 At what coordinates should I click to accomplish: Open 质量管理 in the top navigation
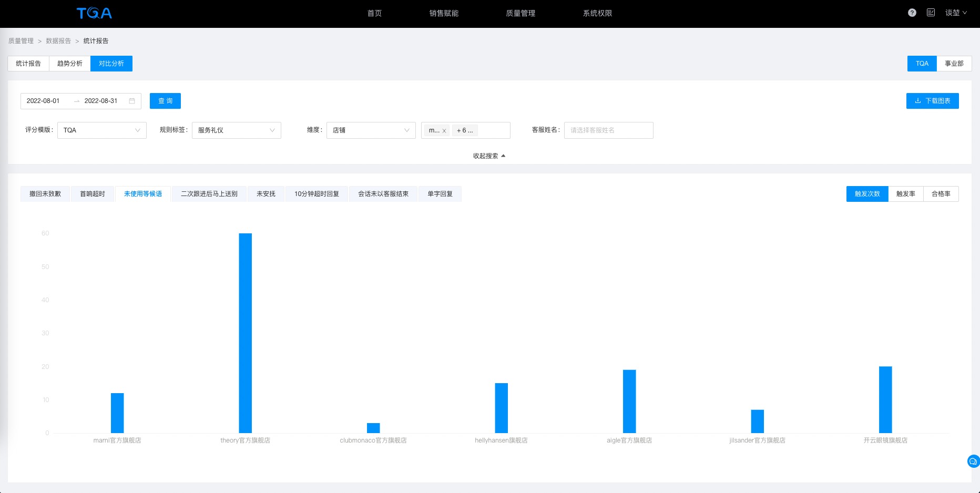pos(520,13)
